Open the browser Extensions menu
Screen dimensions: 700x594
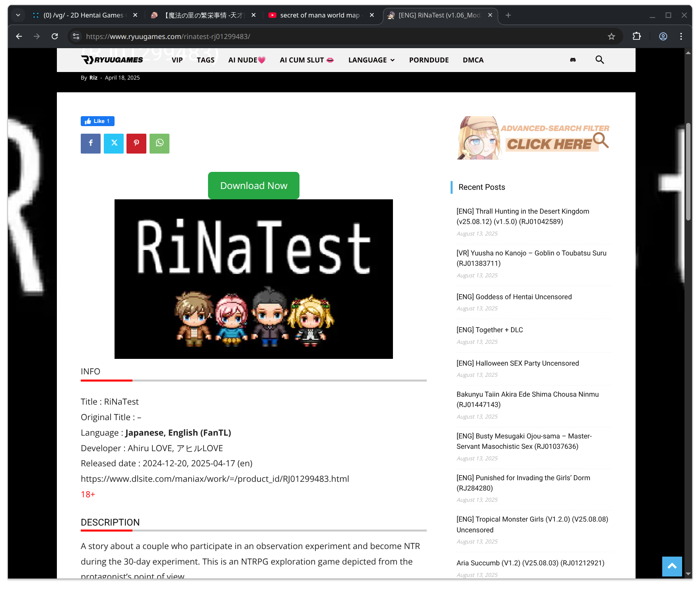click(x=637, y=37)
